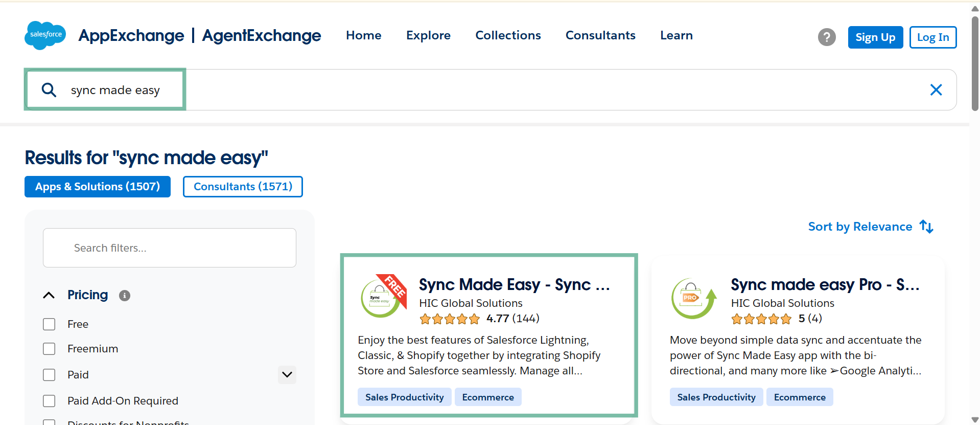Click the Salesforce cloud logo
The height and width of the screenshot is (425, 980).
point(45,35)
